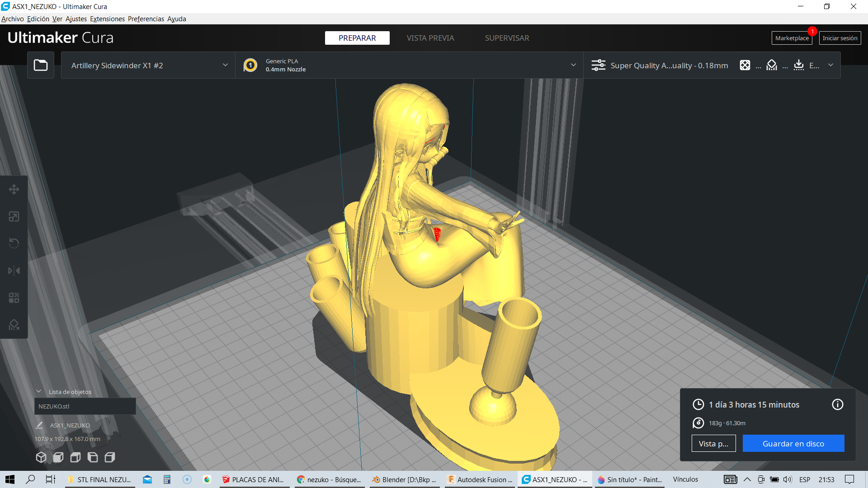Click the open file folder icon

click(x=41, y=65)
